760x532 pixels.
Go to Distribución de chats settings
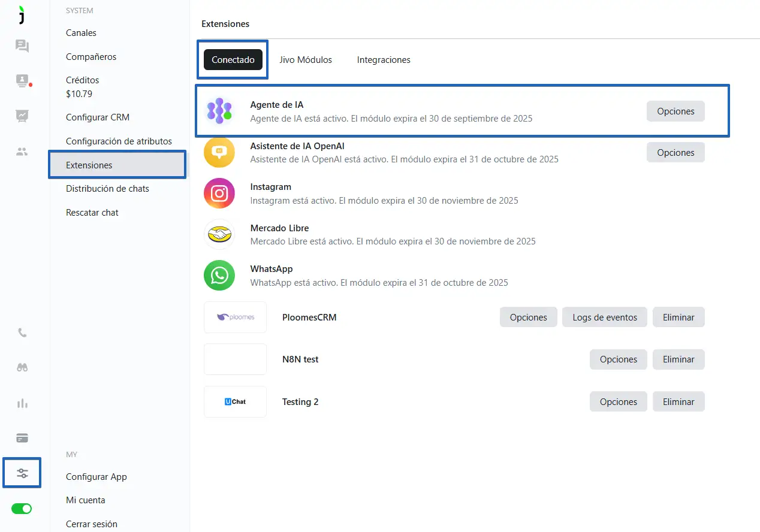coord(107,189)
